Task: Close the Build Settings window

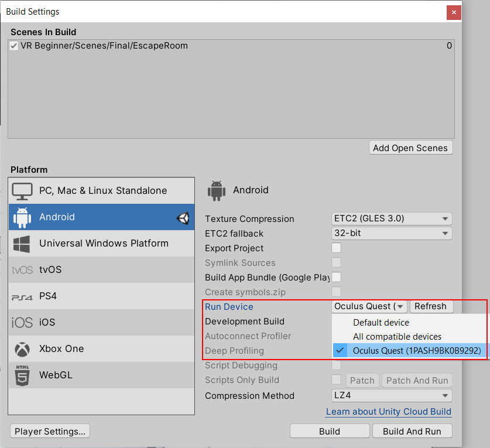Action: click(454, 12)
